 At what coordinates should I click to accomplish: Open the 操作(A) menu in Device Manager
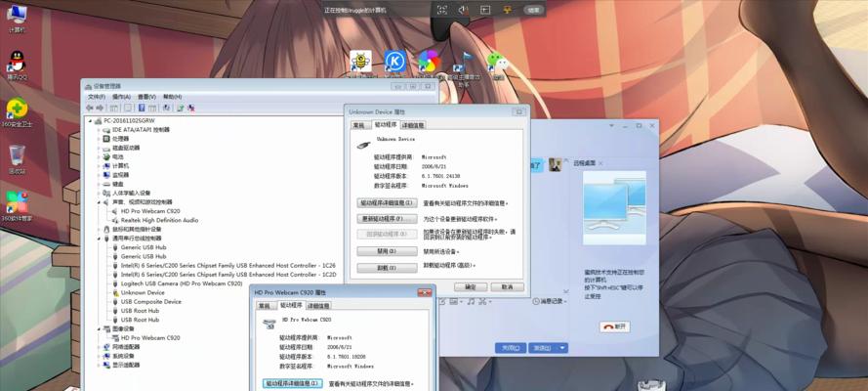pyautogui.click(x=121, y=97)
